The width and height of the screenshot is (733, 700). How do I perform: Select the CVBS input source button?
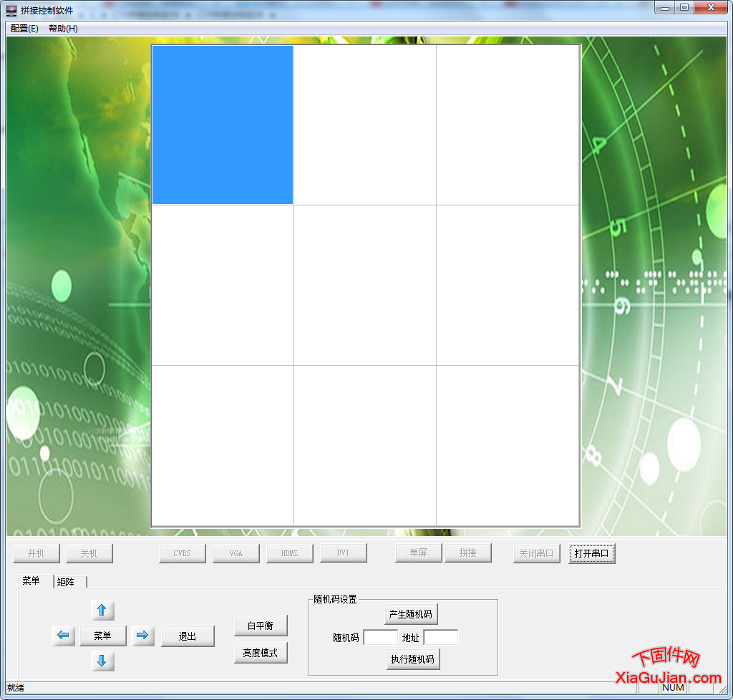183,554
